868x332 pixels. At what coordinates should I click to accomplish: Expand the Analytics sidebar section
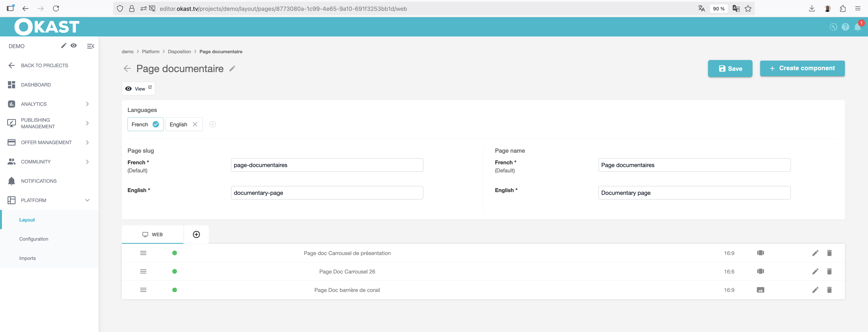coord(87,104)
